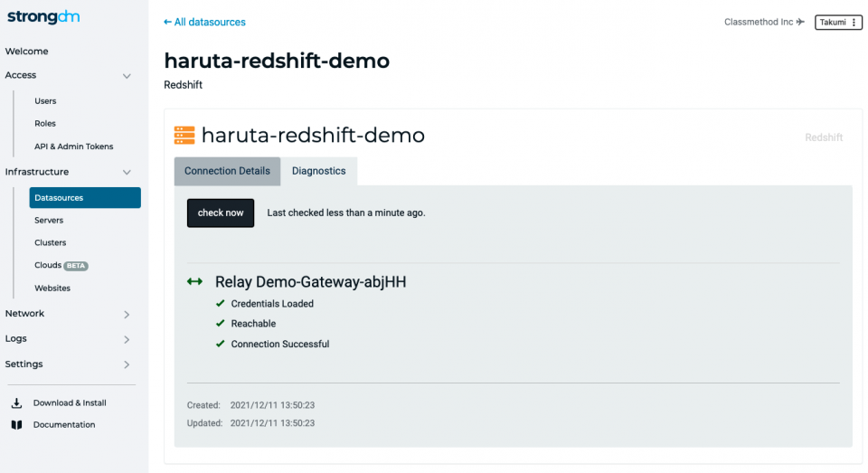Open the three-dot menu next to Takumi
This screenshot has height=473, width=868.
click(854, 22)
